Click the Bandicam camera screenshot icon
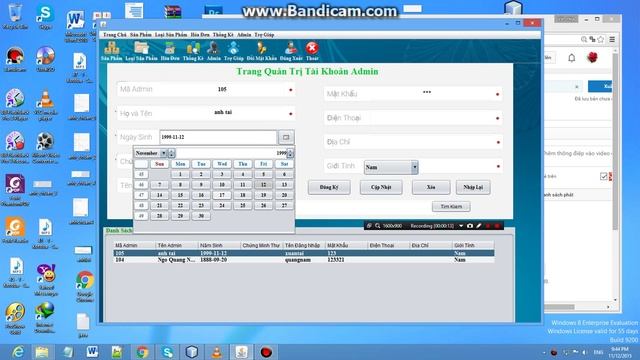640x360 pixels. pyautogui.click(x=470, y=226)
